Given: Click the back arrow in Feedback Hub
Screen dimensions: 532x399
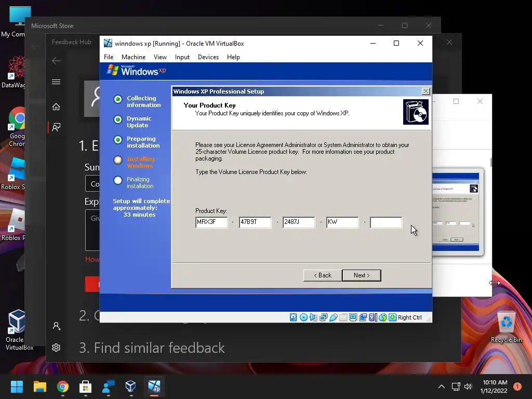Looking at the screenshot, I should coord(56,61).
